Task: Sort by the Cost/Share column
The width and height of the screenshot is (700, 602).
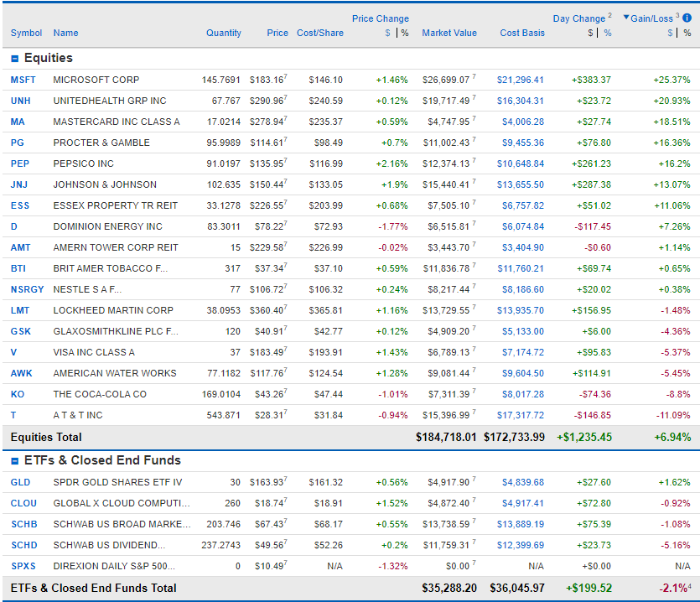Action: coord(320,33)
